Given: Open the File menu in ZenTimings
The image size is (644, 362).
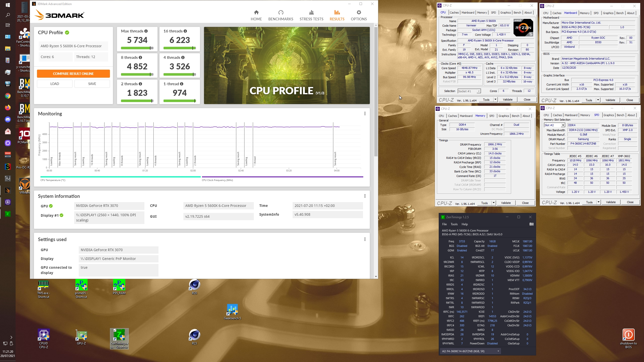Looking at the screenshot, I should pyautogui.click(x=445, y=224).
